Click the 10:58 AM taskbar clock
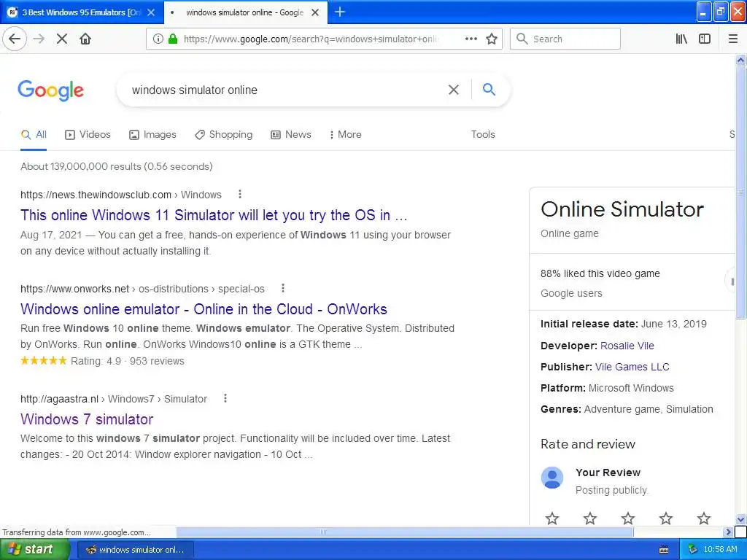Viewport: 747px width, 560px height. (720, 550)
